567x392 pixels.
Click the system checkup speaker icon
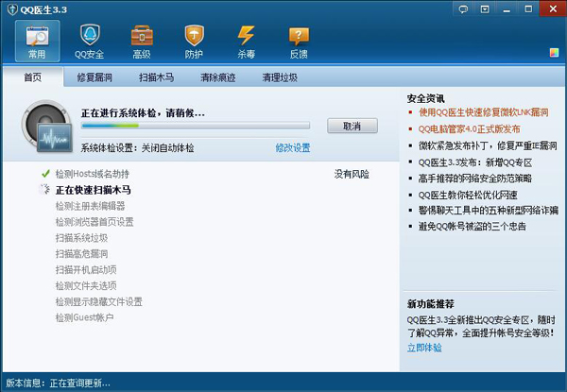[46, 126]
